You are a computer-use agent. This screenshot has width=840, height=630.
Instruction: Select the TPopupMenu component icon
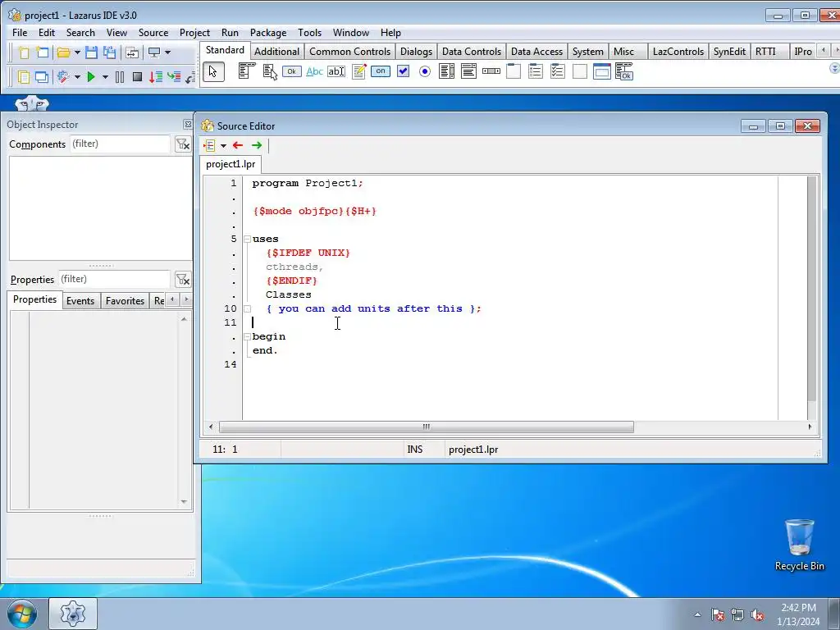click(269, 71)
